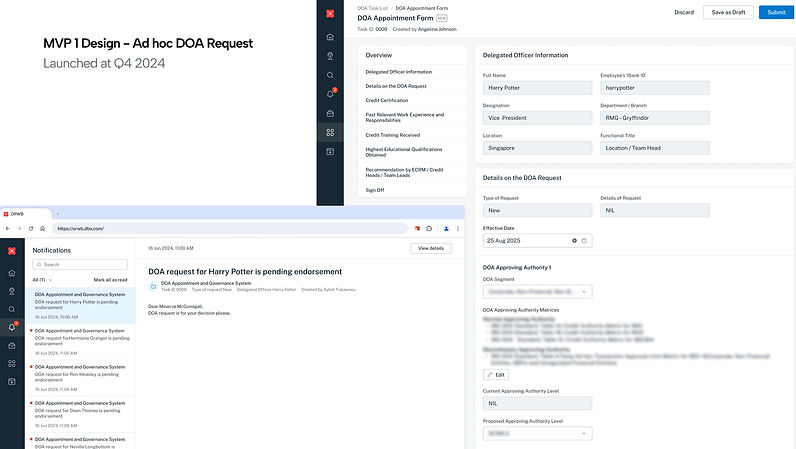The width and height of the screenshot is (796, 449).
Task: Go to Credit Training Received in Overview
Action: tap(392, 135)
